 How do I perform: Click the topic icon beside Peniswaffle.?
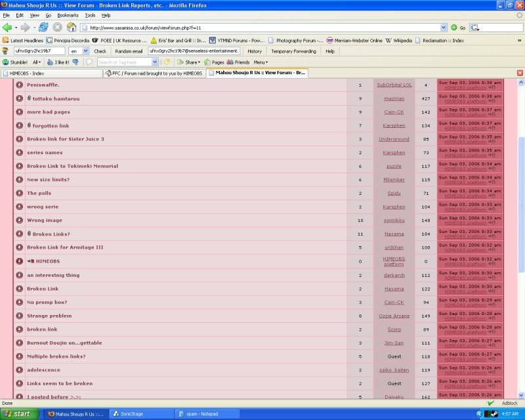(x=20, y=85)
